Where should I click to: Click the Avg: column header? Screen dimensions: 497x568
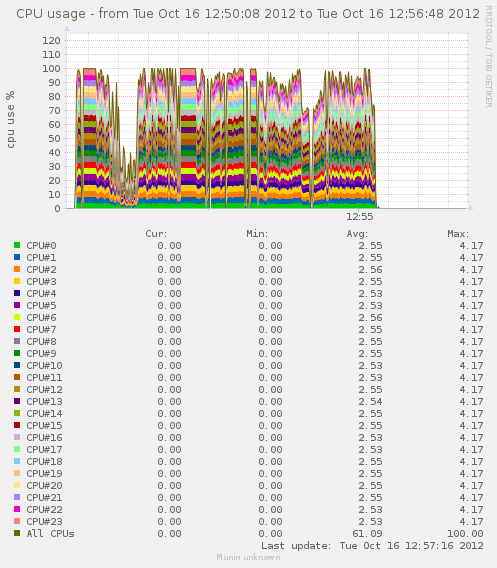[357, 234]
